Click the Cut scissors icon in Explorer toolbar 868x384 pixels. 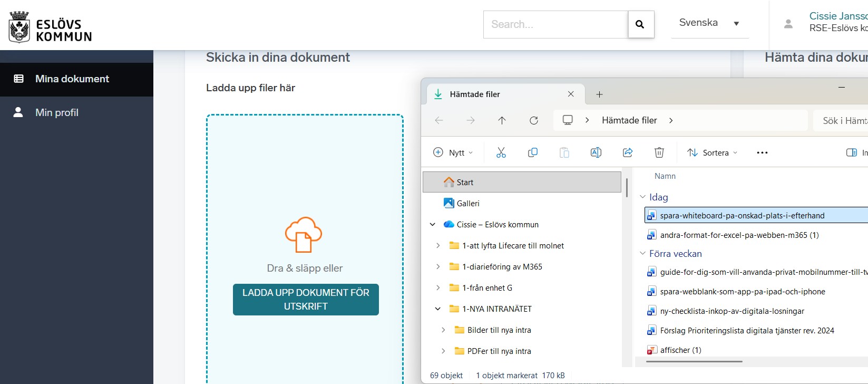(501, 152)
